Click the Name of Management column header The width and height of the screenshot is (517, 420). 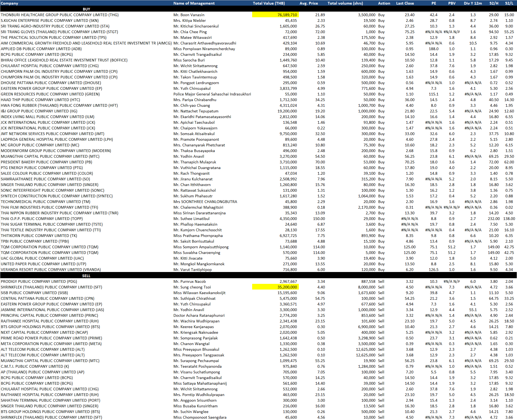(194, 3)
